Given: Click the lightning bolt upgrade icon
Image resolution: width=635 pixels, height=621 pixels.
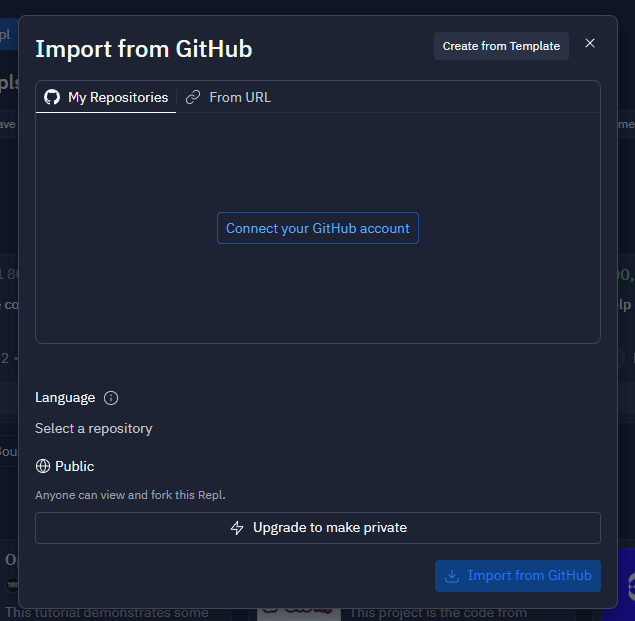Looking at the screenshot, I should click(237, 528).
